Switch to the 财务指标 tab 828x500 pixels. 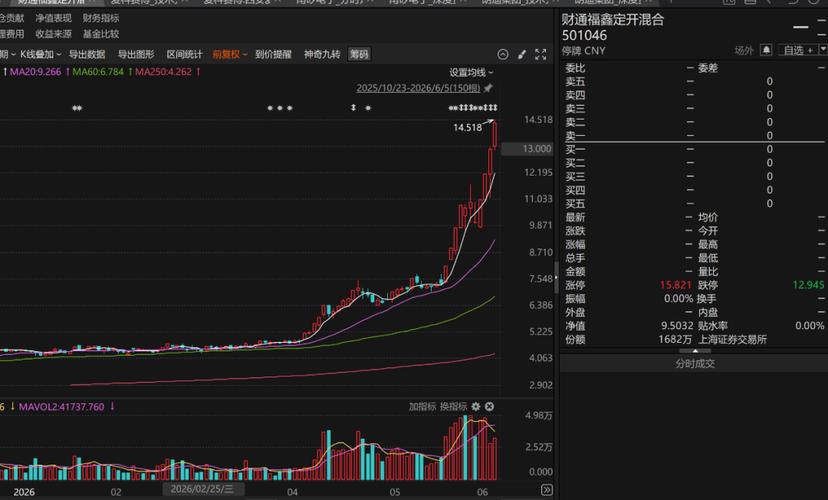pos(101,18)
